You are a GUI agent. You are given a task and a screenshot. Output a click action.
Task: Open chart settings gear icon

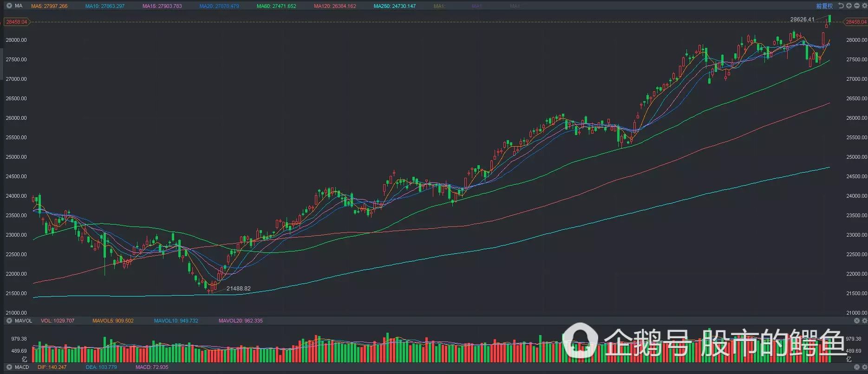864,6
